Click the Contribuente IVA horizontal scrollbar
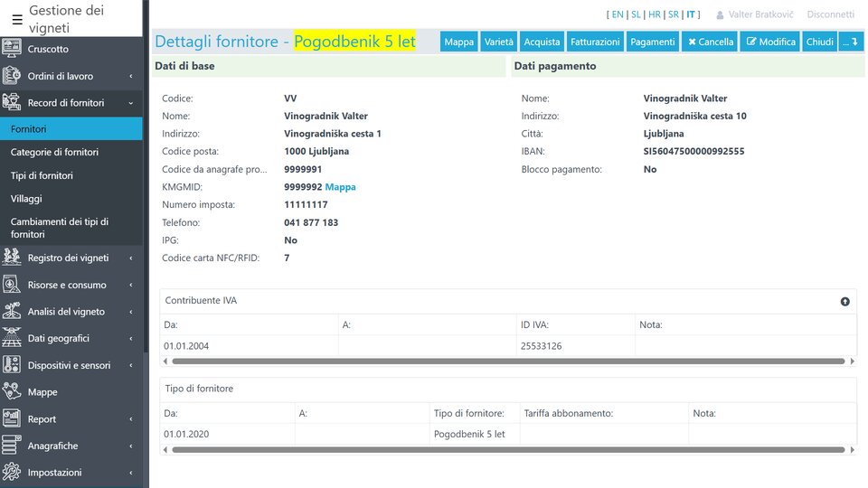868x488 pixels. tap(506, 361)
